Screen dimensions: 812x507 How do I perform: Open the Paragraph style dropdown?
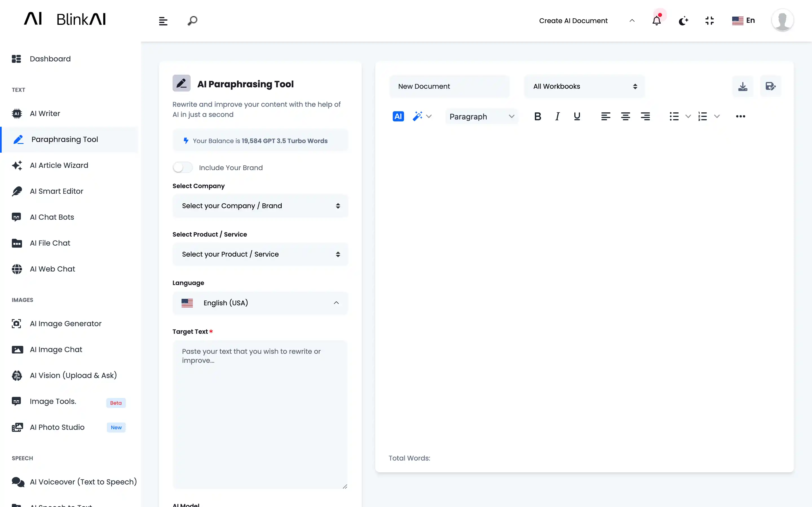(x=481, y=116)
